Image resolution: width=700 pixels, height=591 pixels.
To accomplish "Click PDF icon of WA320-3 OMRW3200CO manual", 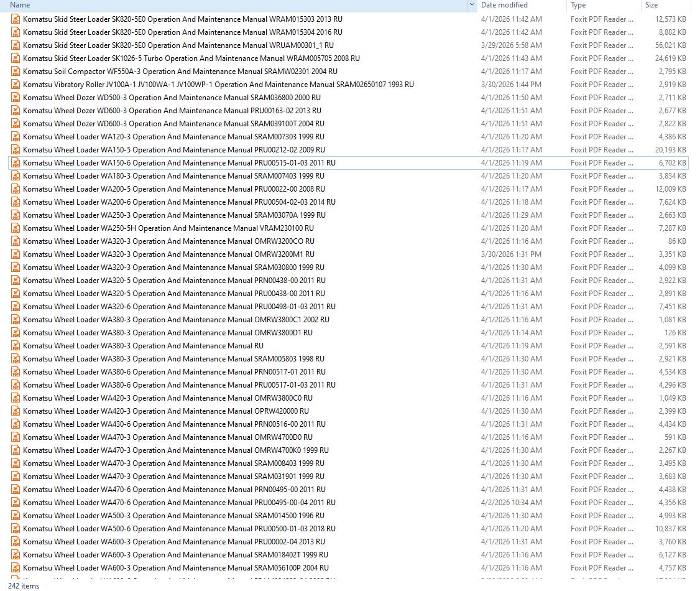I will (x=16, y=241).
